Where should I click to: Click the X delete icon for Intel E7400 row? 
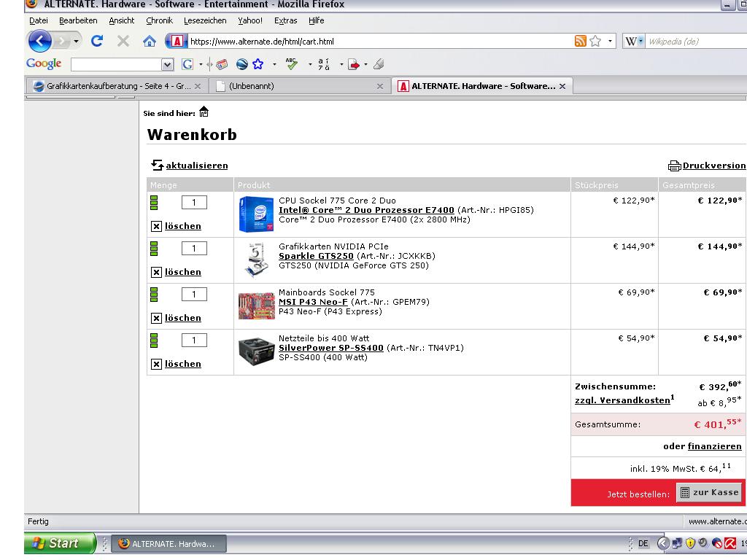[x=156, y=226]
